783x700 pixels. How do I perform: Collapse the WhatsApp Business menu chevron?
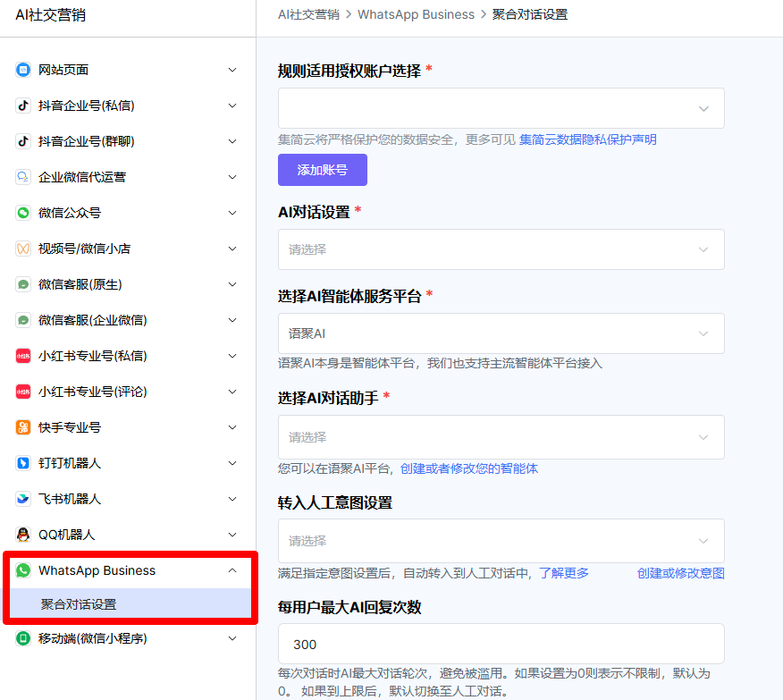tap(232, 570)
